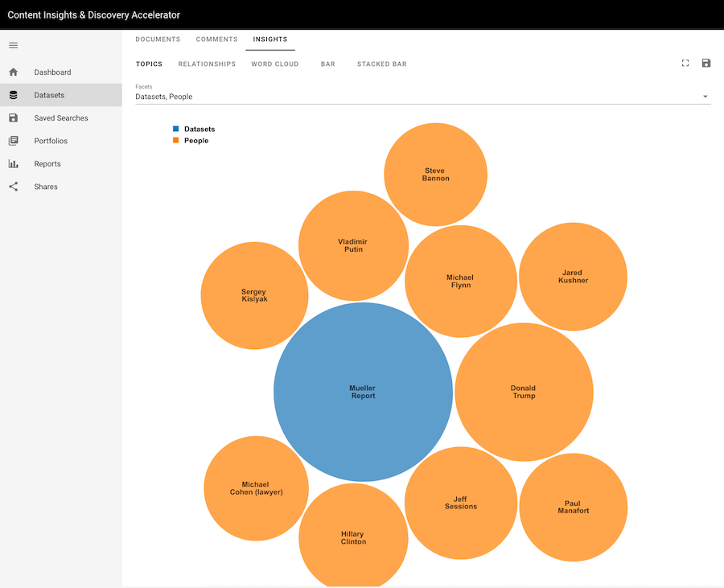Select the Relationships view
724x588 pixels.
tap(207, 64)
